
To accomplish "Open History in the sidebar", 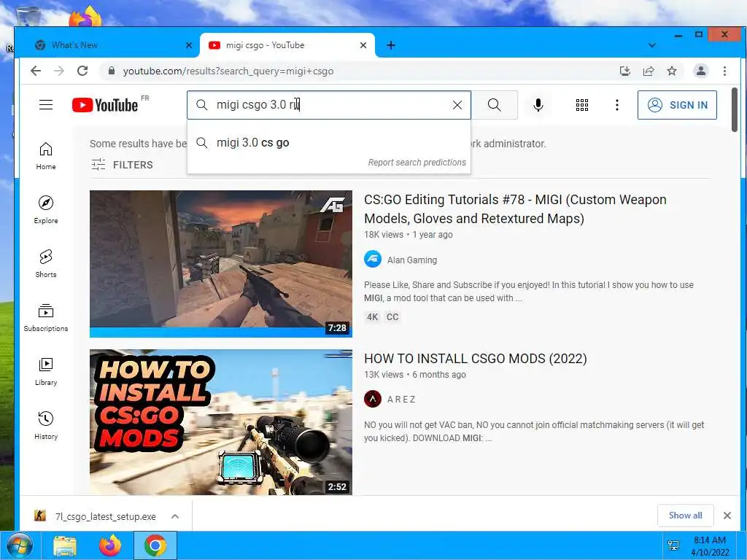I will pyautogui.click(x=46, y=425).
